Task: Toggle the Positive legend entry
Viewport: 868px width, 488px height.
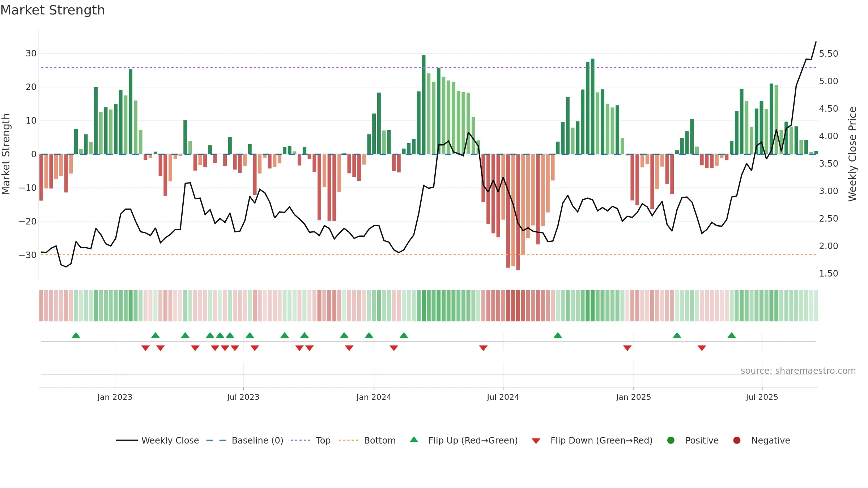Action: (693, 440)
